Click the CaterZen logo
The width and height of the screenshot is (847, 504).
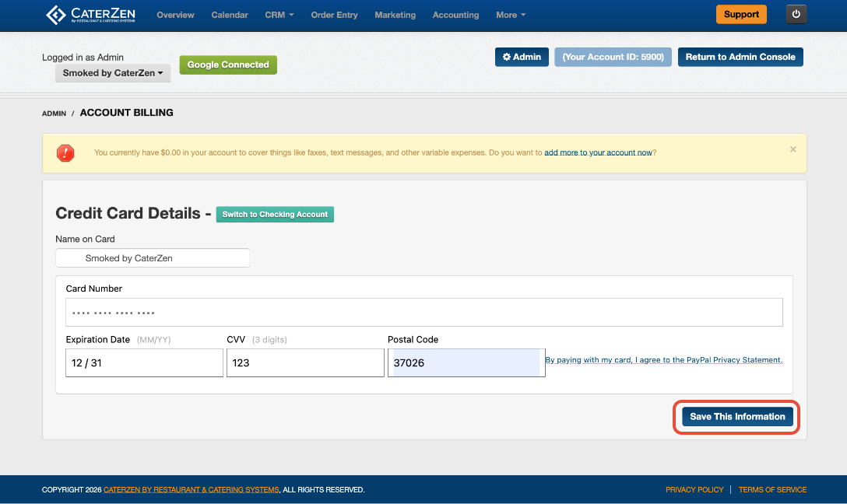click(91, 15)
